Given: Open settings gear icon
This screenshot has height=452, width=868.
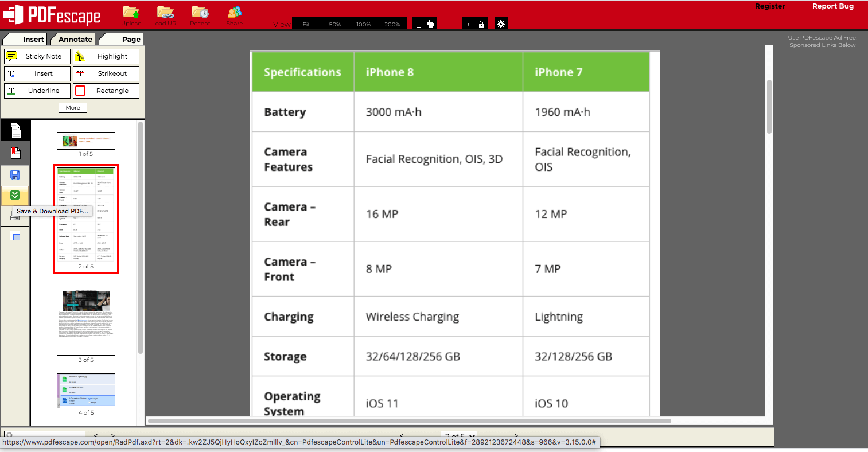Looking at the screenshot, I should (x=501, y=24).
